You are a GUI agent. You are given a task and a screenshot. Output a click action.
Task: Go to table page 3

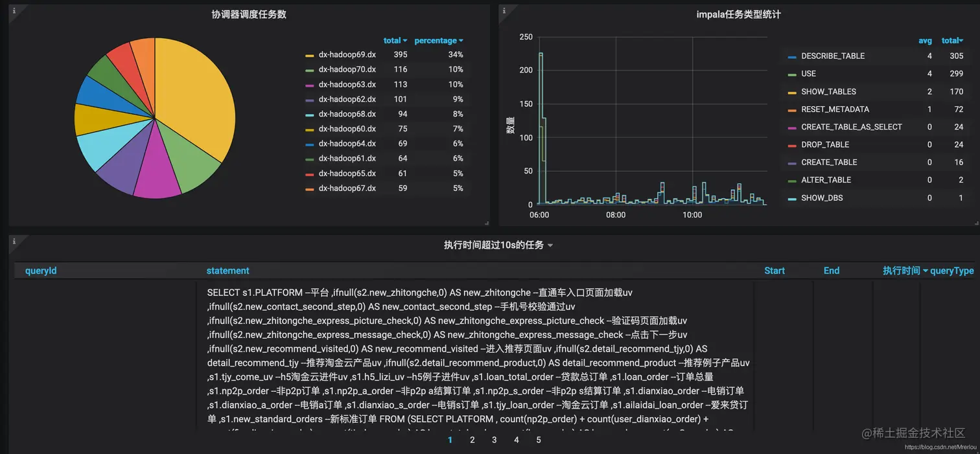pos(495,440)
